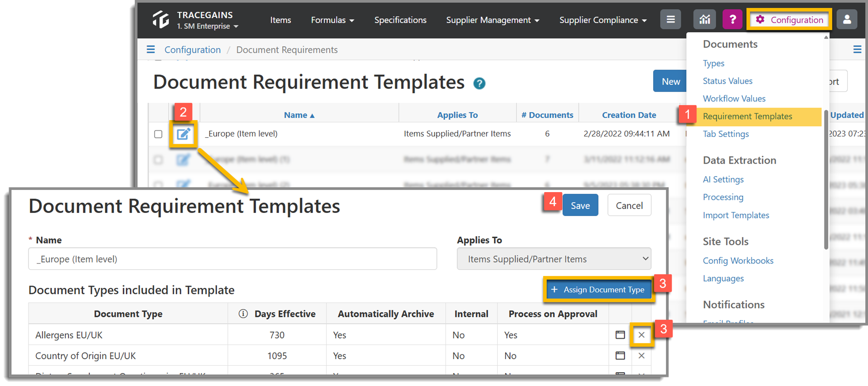Select Status Values menu entry
Viewport: 868px width, 386px height.
(727, 81)
